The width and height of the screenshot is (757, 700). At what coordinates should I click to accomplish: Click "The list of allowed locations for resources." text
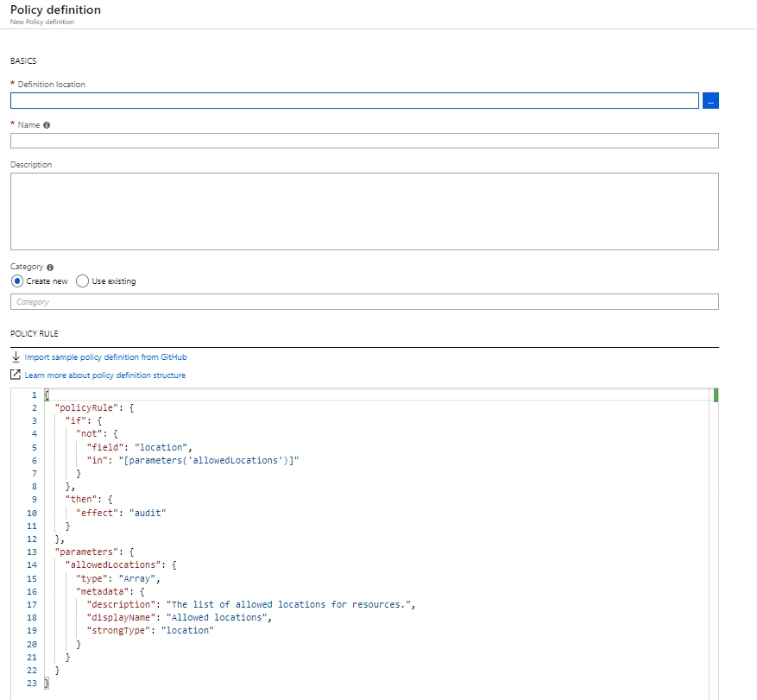tap(288, 605)
